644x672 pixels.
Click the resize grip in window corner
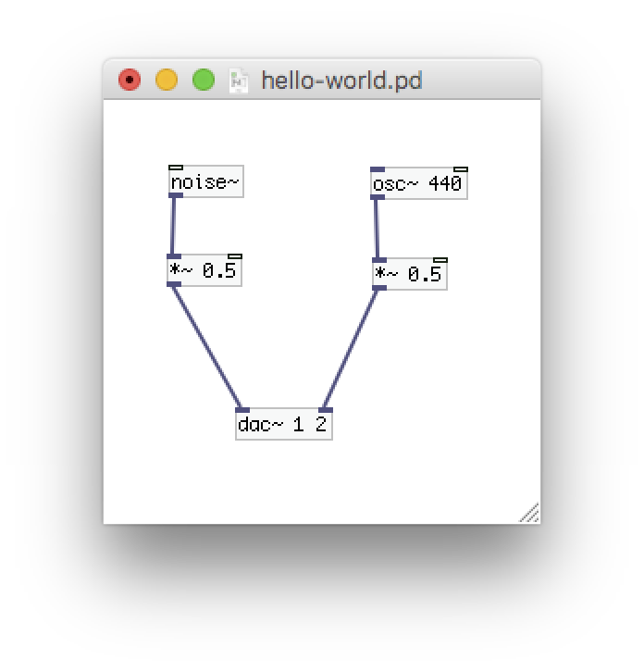[x=530, y=514]
